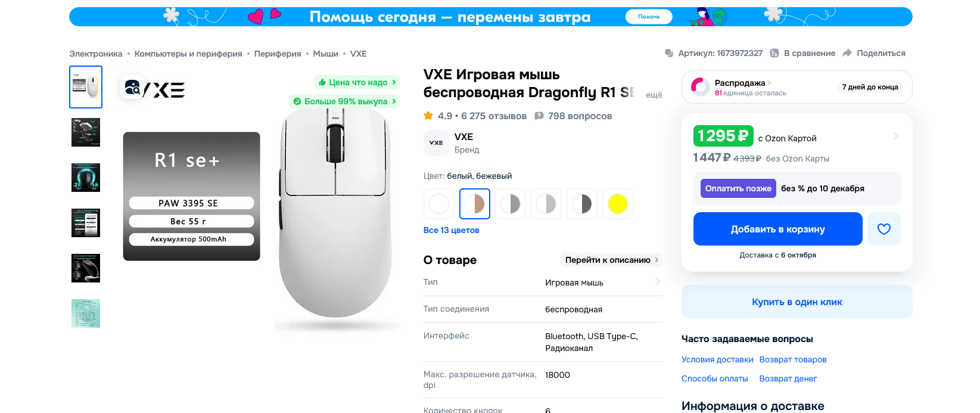Viewport: 980px width, 413px height.
Task: Click the VXE brand logo icon
Action: tap(436, 143)
